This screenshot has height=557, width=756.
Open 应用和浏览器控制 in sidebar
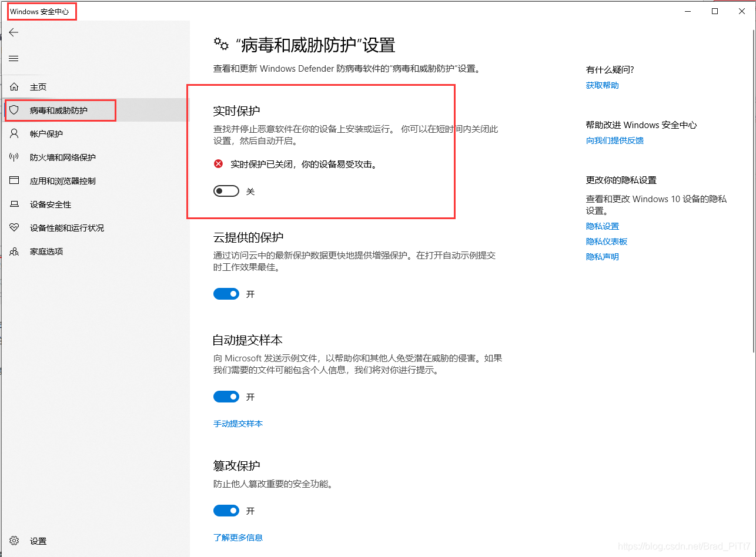point(95,180)
